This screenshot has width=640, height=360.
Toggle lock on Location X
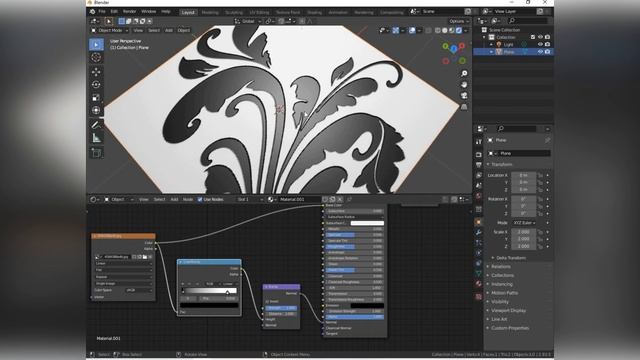click(x=540, y=175)
